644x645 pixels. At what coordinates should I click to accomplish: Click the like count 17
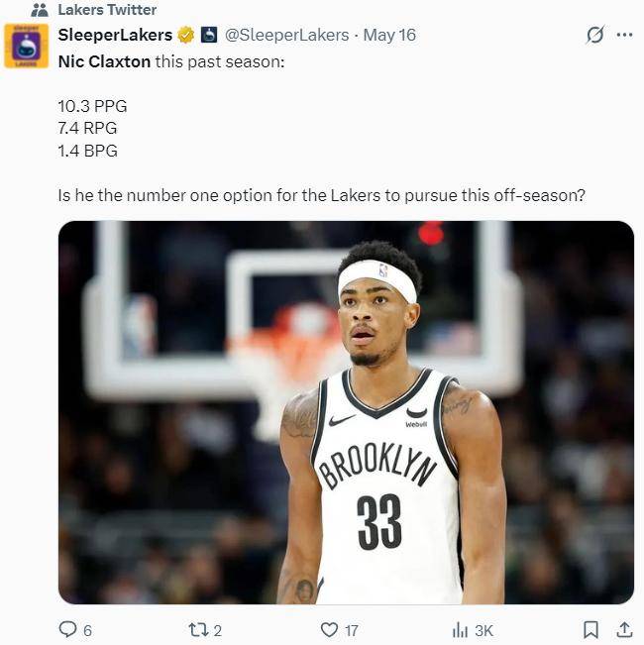pos(351,630)
